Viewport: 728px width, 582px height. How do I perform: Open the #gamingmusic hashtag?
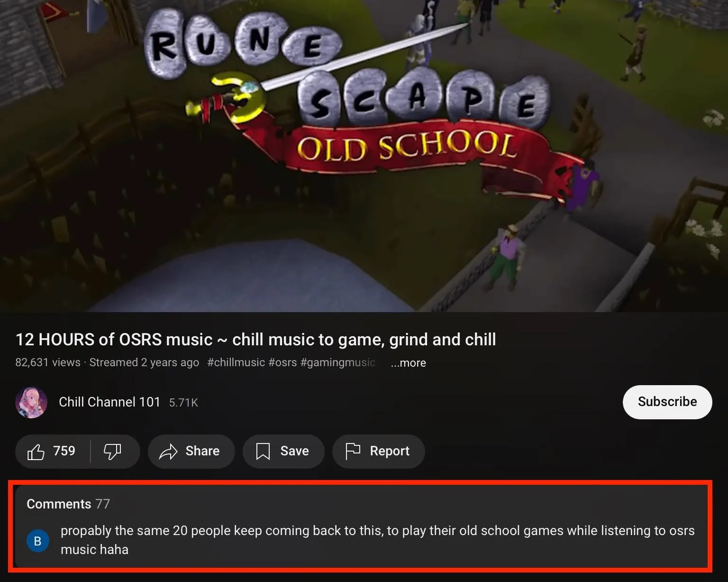click(338, 362)
